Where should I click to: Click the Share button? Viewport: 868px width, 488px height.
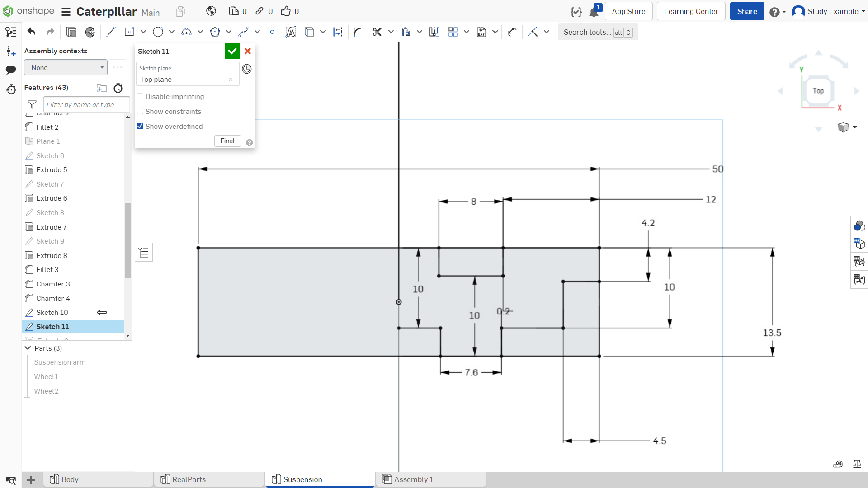tap(747, 11)
